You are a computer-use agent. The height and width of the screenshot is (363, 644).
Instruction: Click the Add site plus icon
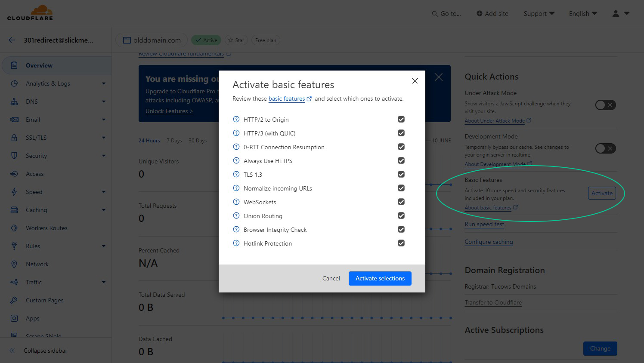point(479,13)
